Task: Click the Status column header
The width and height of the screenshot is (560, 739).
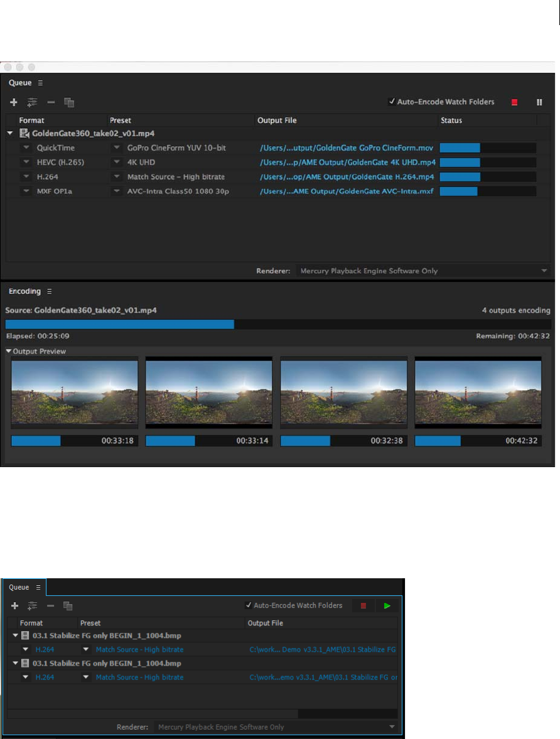Action: (x=451, y=120)
